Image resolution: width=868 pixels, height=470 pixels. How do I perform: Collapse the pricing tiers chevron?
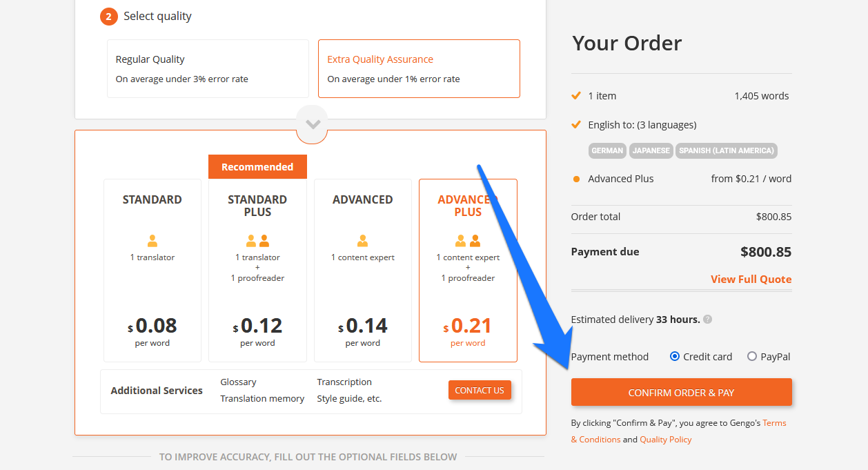click(313, 124)
